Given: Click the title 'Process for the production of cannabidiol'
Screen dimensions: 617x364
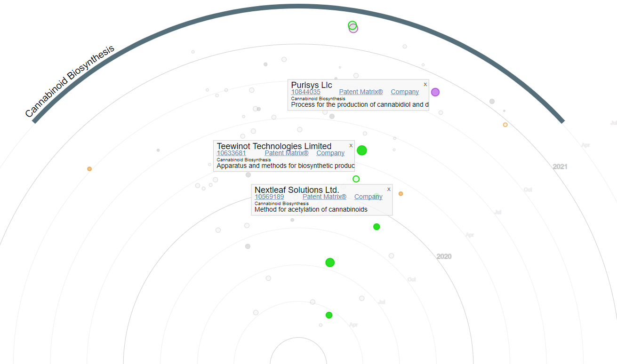Looking at the screenshot, I should tap(360, 104).
